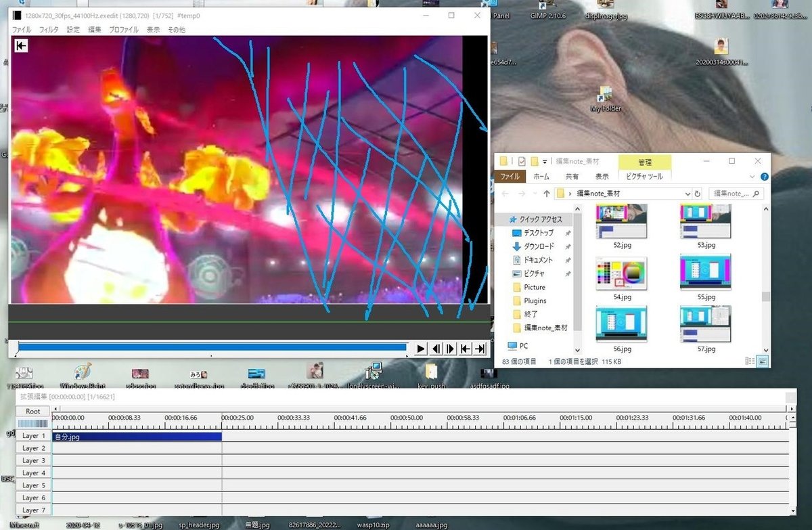Switch Explorer to large thumbnails view icon
Image resolution: width=812 pixels, height=530 pixels.
pos(761,361)
